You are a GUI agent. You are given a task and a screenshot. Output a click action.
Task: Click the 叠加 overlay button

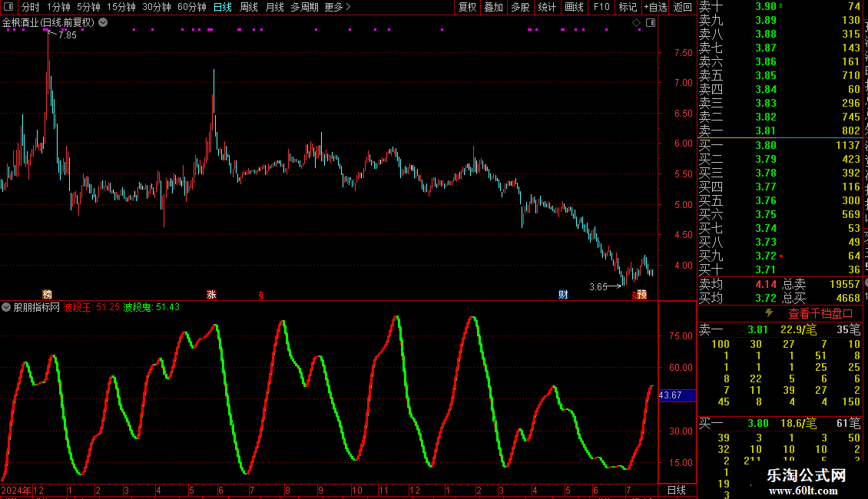(x=494, y=7)
